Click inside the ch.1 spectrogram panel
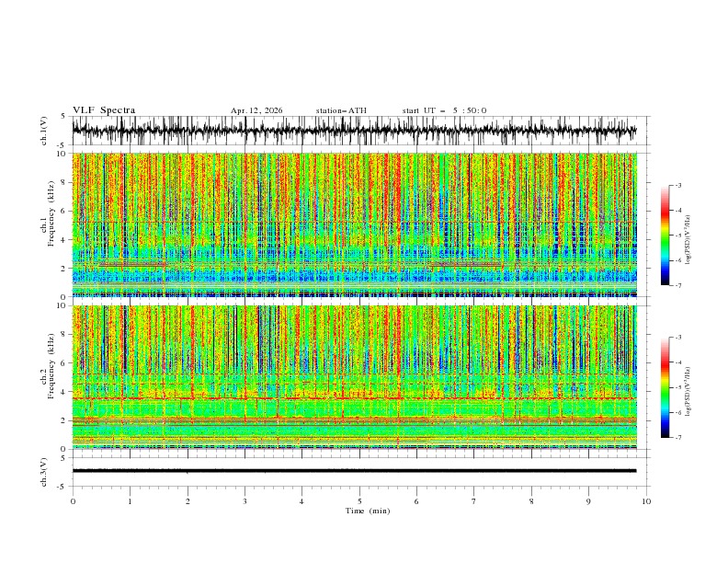Image resolution: width=728 pixels, height=563 pixels. 354,224
